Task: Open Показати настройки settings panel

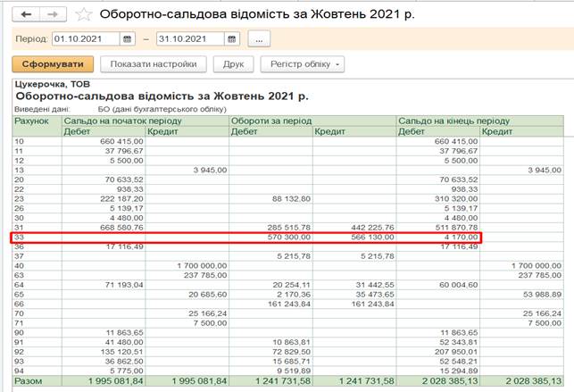Action: 154,64
